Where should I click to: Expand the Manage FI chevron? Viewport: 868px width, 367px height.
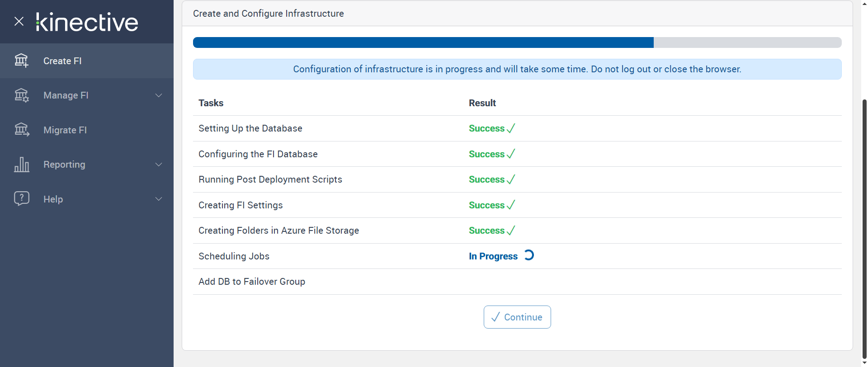pyautogui.click(x=159, y=95)
